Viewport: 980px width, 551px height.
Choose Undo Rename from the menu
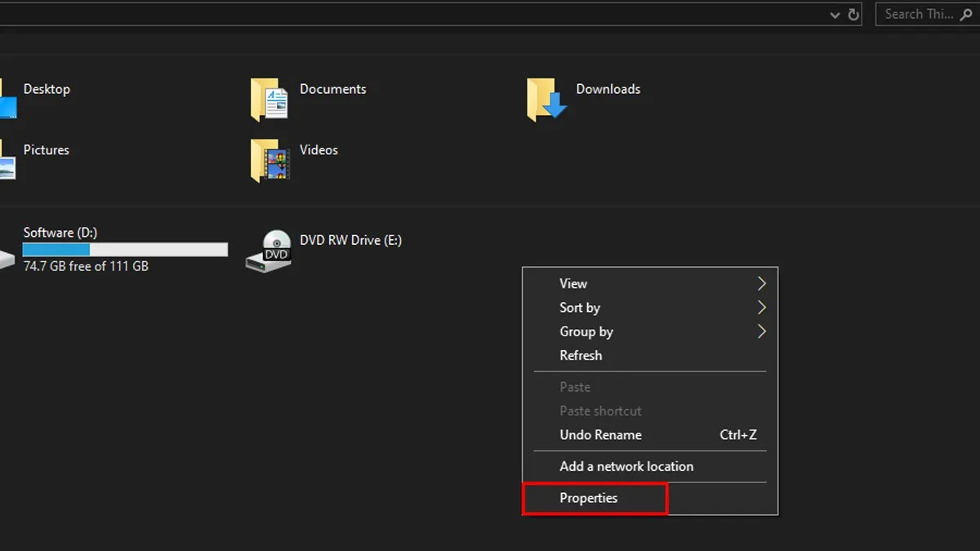tap(600, 434)
